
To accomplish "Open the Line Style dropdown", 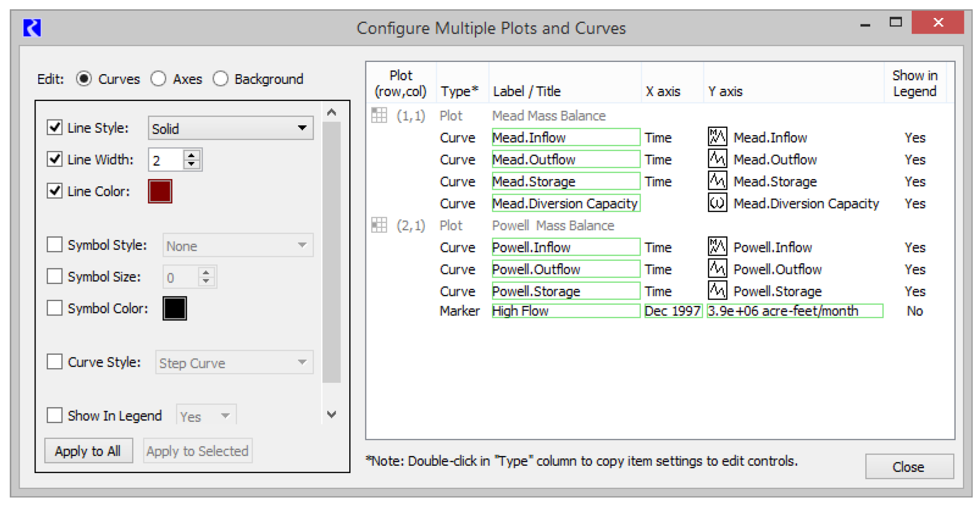I will click(x=230, y=128).
